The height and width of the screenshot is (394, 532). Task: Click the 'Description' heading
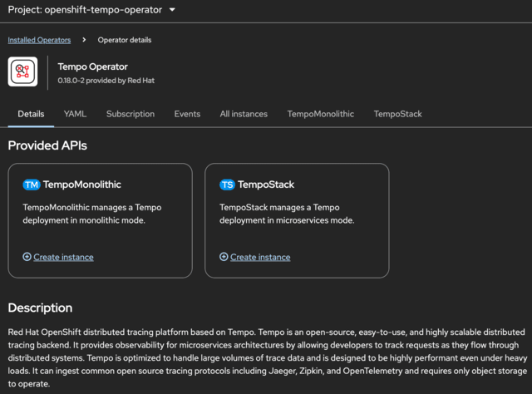coord(40,308)
